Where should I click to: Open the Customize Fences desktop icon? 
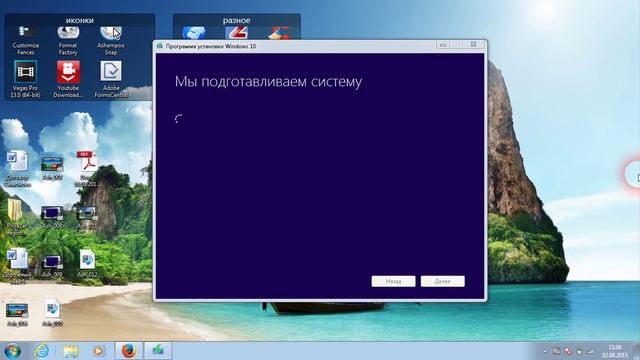click(x=25, y=40)
